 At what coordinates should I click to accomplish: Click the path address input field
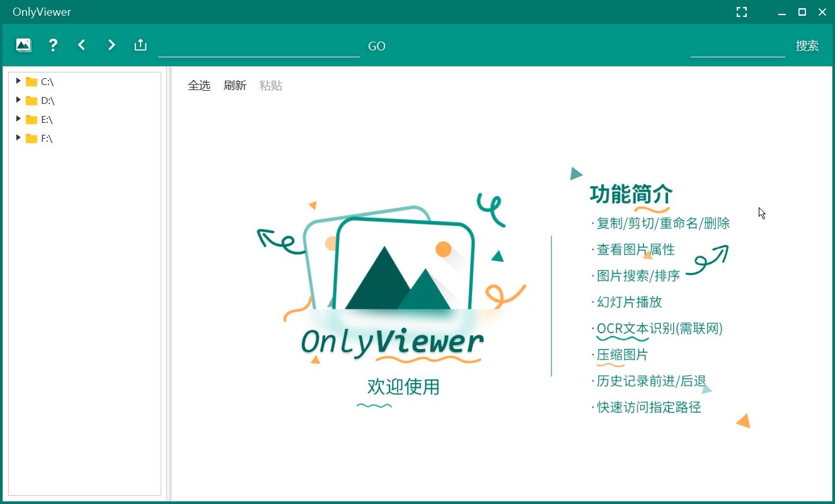[x=259, y=46]
